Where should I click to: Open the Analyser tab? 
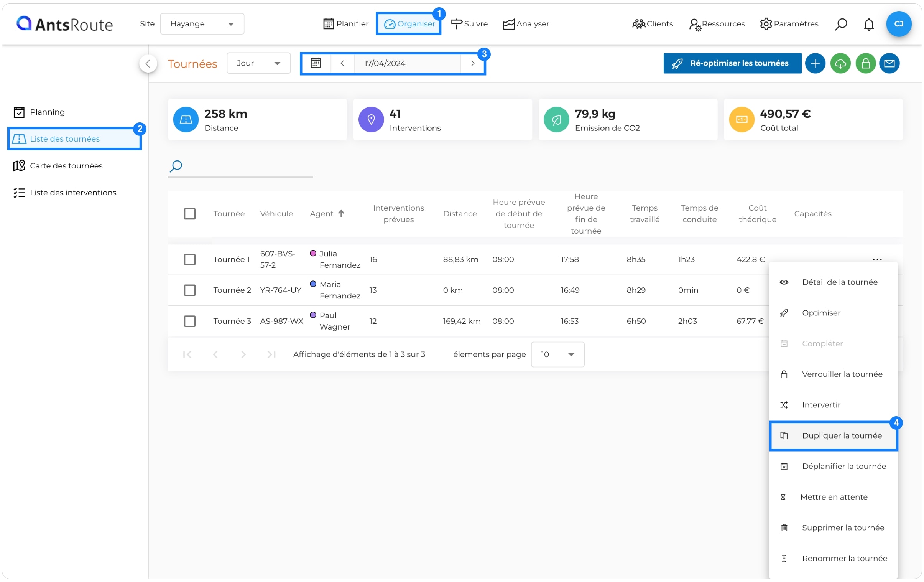point(526,24)
